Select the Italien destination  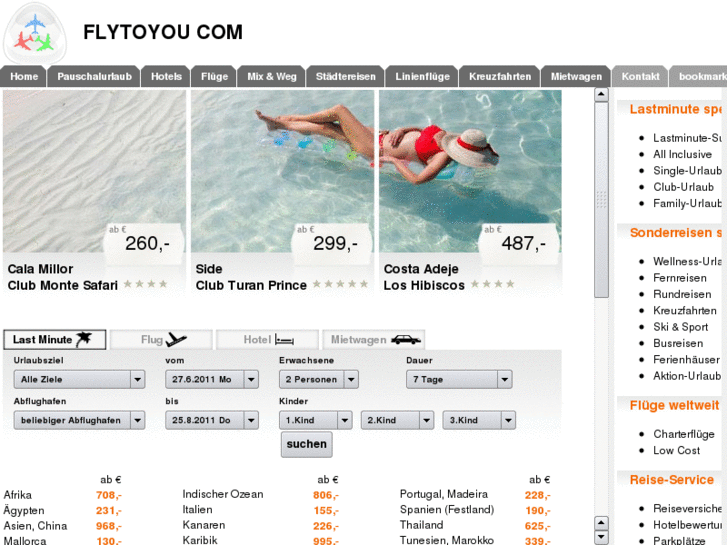pos(197,509)
